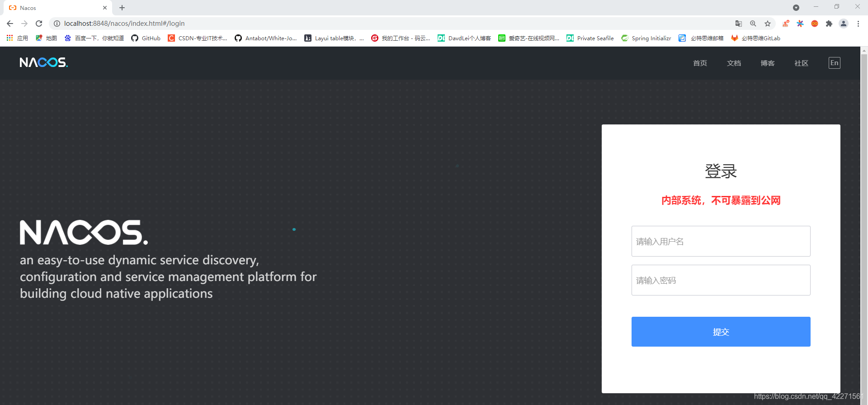Click the username field 请输入用户名
The width and height of the screenshot is (868, 405).
(x=721, y=241)
